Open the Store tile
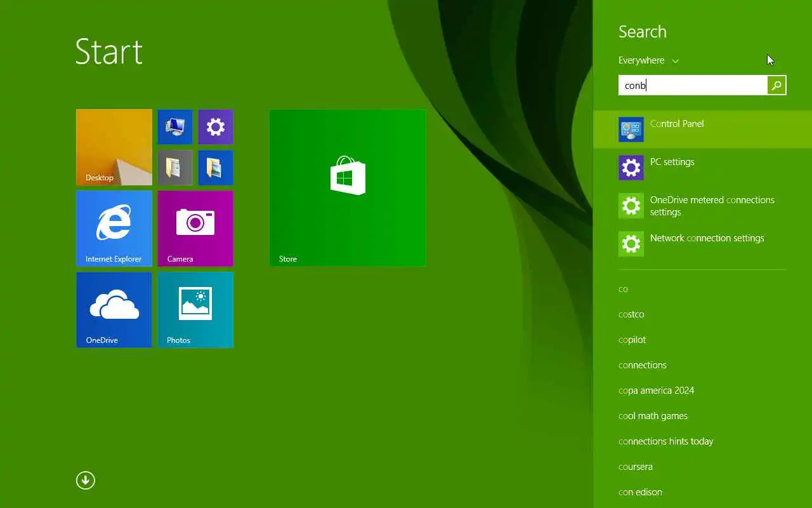 coord(348,188)
